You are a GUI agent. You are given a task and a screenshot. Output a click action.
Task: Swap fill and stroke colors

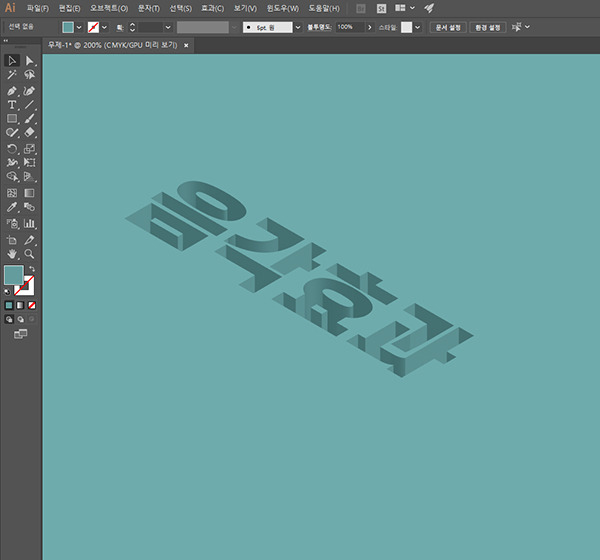[x=32, y=269]
